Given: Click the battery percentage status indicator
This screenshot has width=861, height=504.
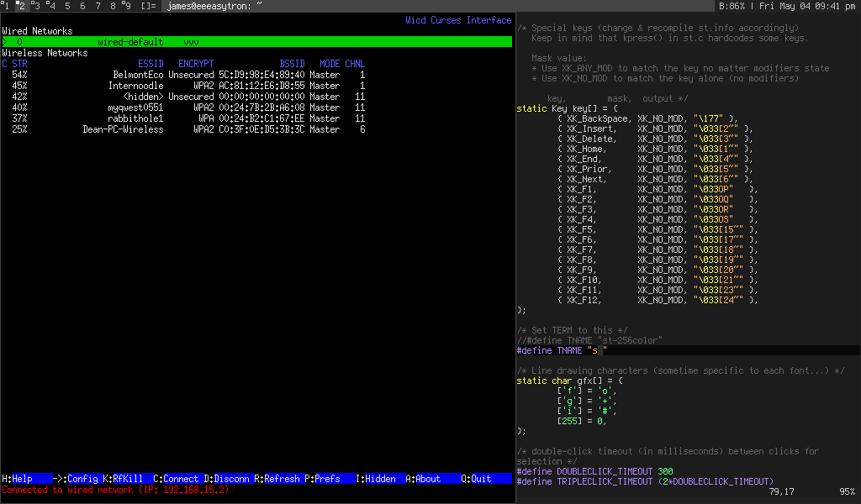Looking at the screenshot, I should click(732, 6).
